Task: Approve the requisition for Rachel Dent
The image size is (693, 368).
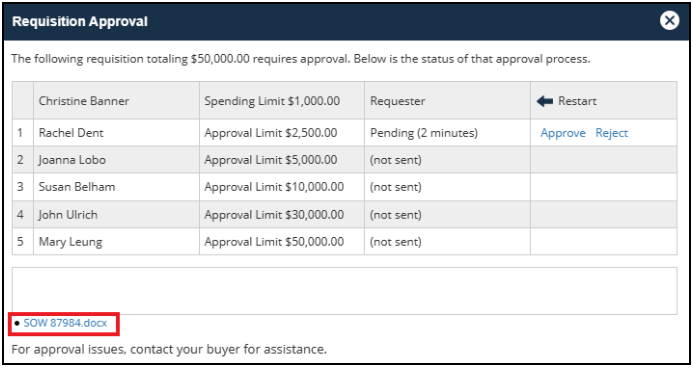Action: coord(563,133)
